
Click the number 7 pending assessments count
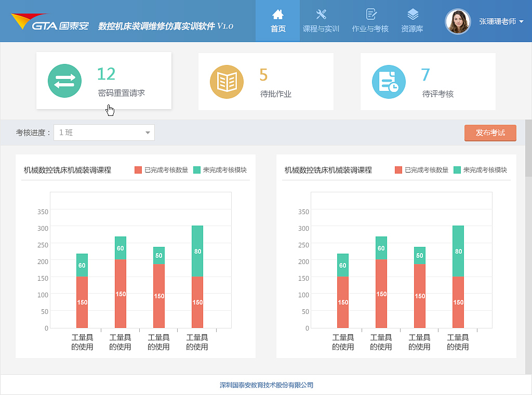(425, 75)
